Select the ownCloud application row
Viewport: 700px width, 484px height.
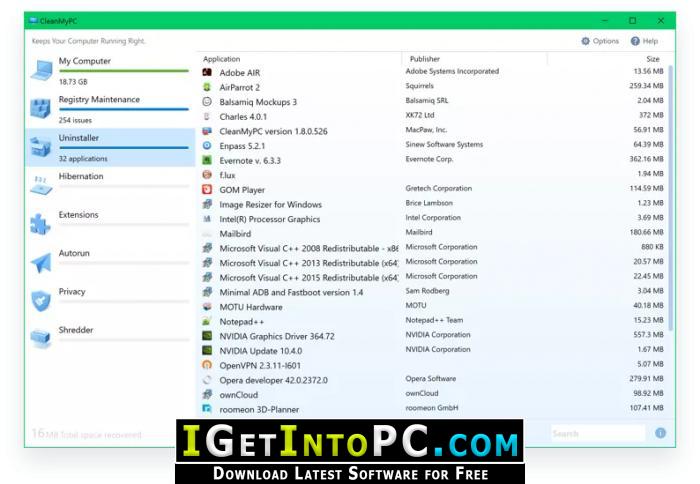point(433,395)
